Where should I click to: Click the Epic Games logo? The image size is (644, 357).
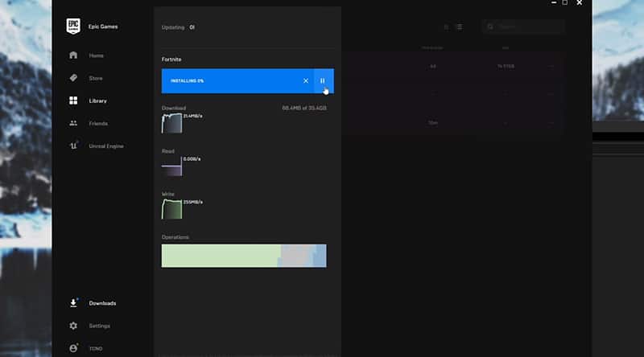click(x=74, y=27)
